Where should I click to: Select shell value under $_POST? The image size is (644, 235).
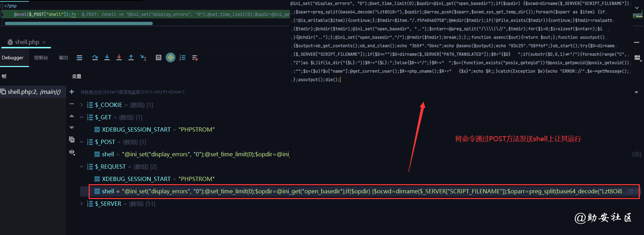(192, 154)
